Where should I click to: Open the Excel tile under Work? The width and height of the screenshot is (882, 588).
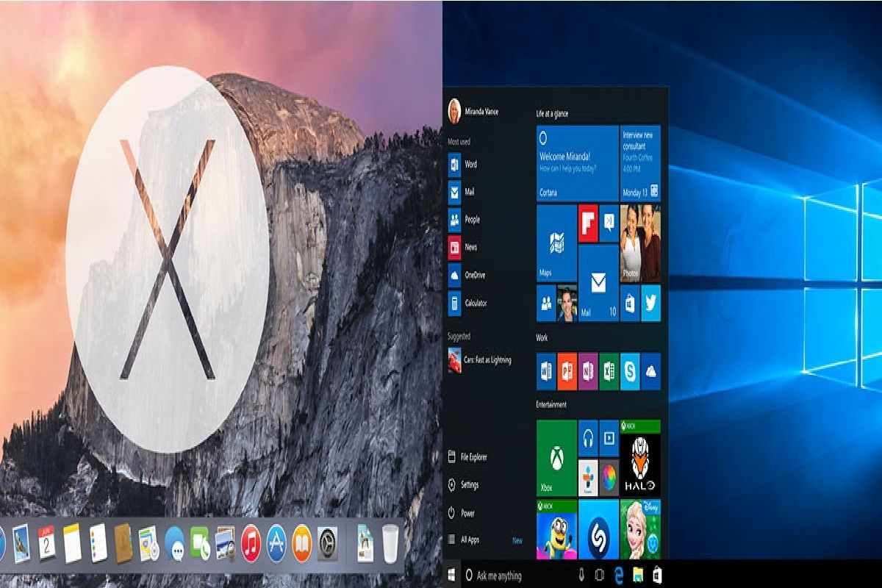pyautogui.click(x=609, y=371)
